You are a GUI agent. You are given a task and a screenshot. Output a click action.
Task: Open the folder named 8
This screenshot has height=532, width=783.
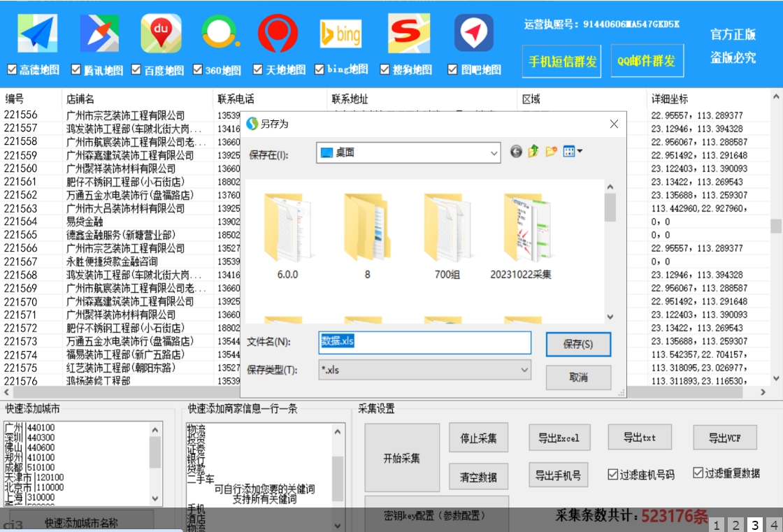pos(367,236)
